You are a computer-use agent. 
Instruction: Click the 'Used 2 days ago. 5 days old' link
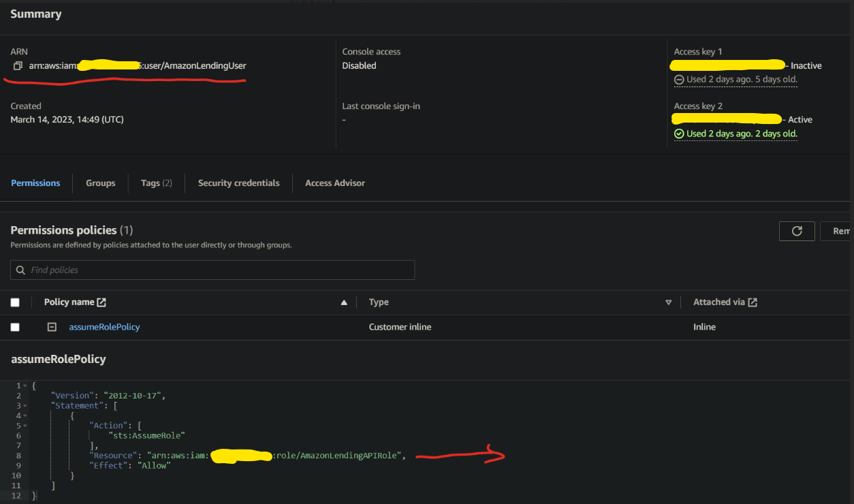[x=741, y=80]
